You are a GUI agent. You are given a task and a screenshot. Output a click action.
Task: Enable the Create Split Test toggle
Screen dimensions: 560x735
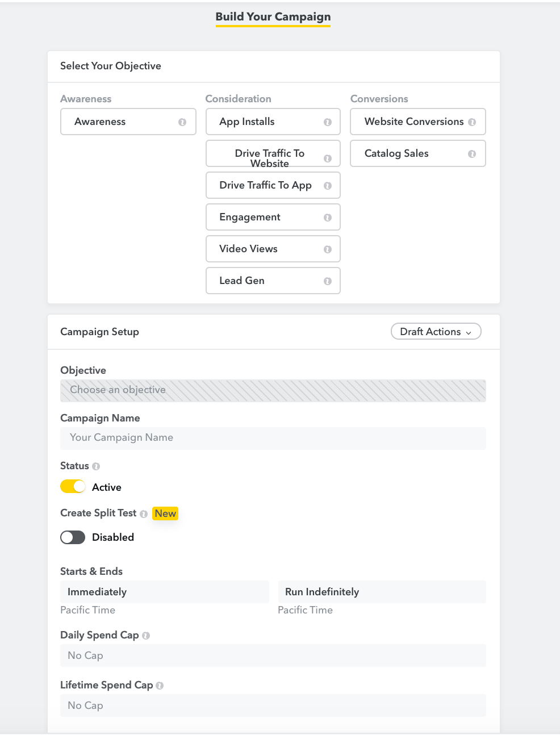[73, 537]
